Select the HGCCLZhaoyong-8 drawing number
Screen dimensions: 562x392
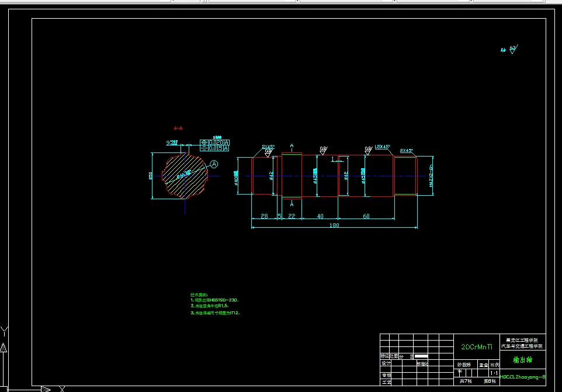523,377
